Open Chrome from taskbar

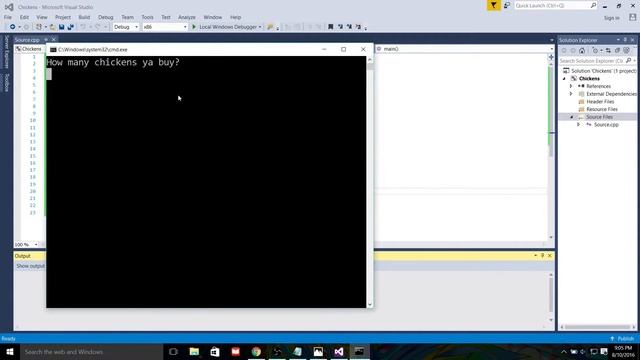point(256,351)
